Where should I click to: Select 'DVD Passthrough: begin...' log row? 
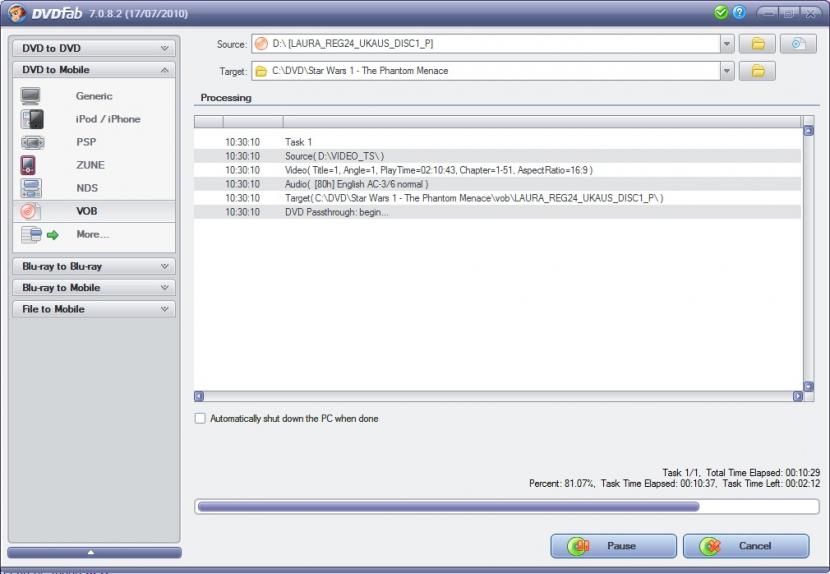[498, 212]
